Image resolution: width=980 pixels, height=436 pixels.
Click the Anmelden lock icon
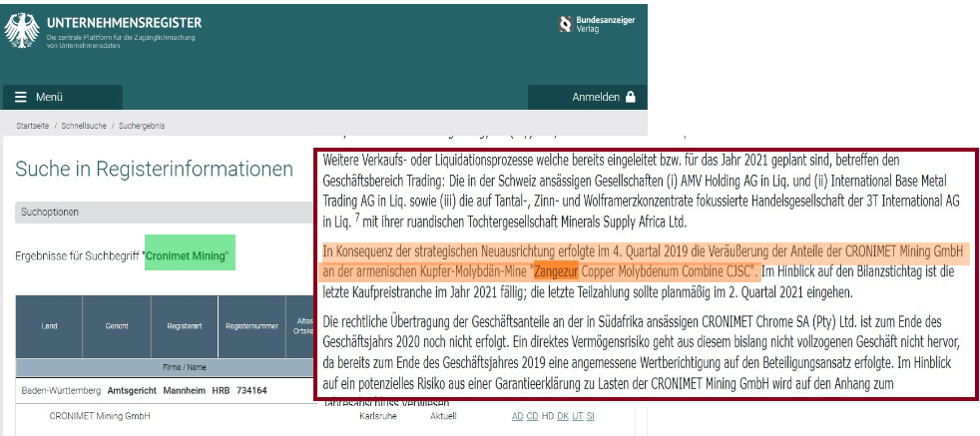tap(630, 97)
